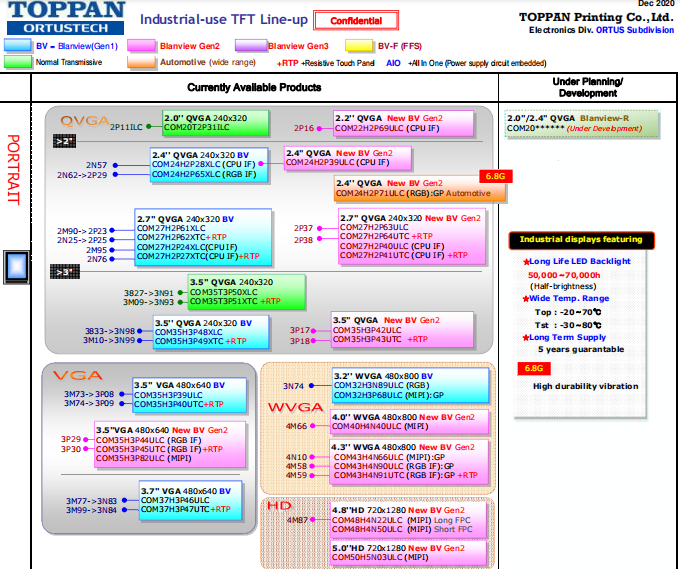Click the Dec 2020 date text
This screenshot has width=680, height=569.
click(656, 3)
